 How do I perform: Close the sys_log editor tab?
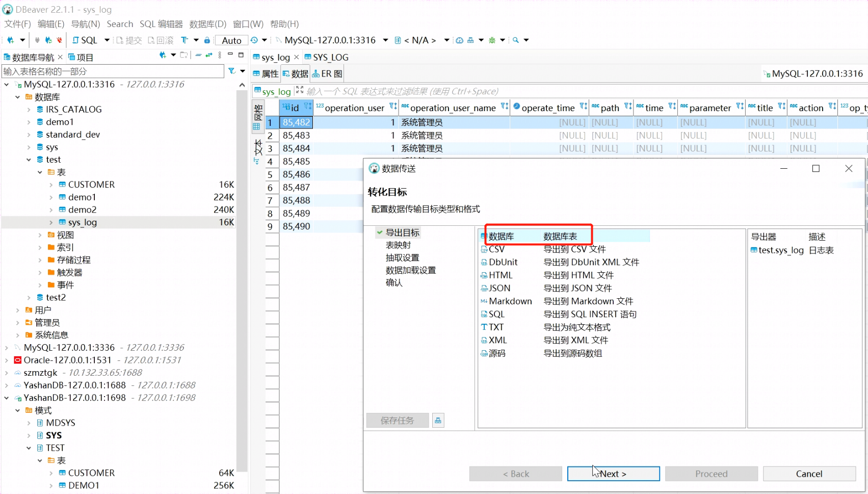coord(297,57)
